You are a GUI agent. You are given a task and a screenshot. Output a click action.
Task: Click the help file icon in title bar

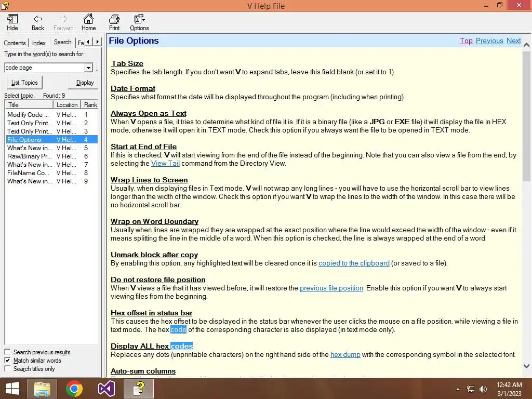[x=5, y=5]
